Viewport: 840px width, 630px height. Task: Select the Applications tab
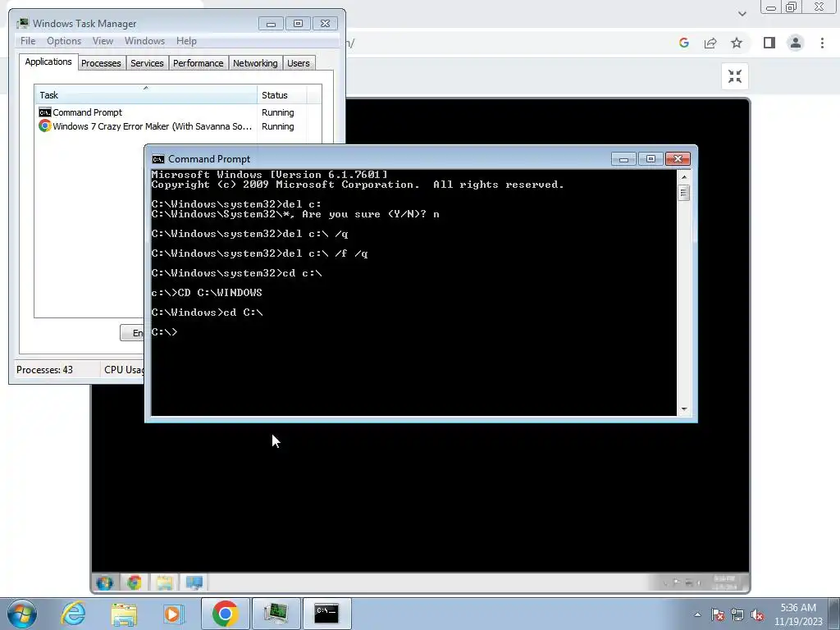point(48,62)
